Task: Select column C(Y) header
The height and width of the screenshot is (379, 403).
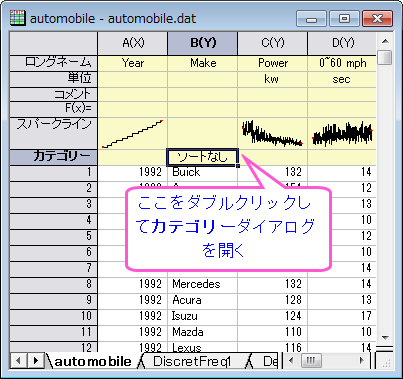Action: (273, 43)
